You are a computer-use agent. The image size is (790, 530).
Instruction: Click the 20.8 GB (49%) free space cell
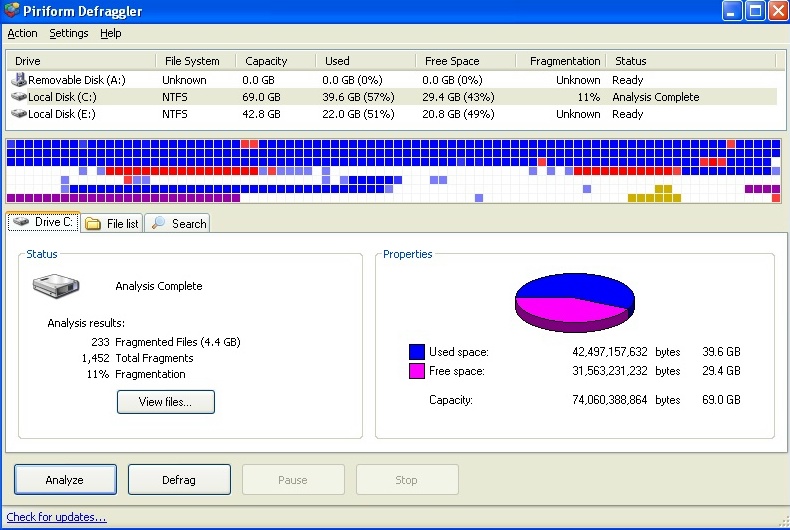458,114
